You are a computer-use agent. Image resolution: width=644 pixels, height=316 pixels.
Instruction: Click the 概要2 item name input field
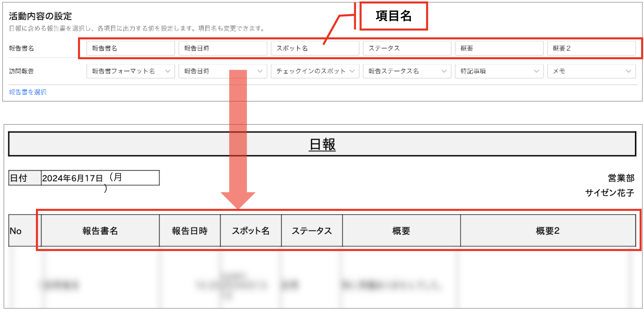591,48
